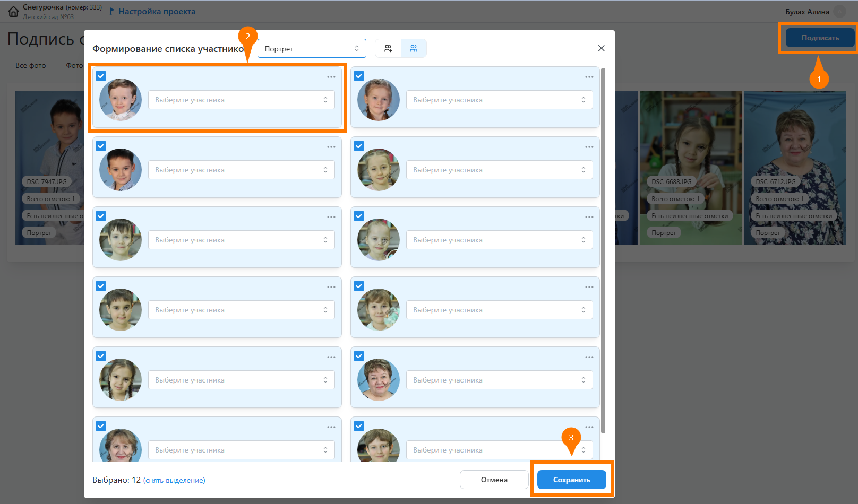
Task: Open Настройка проекта in the header
Action: pyautogui.click(x=157, y=12)
